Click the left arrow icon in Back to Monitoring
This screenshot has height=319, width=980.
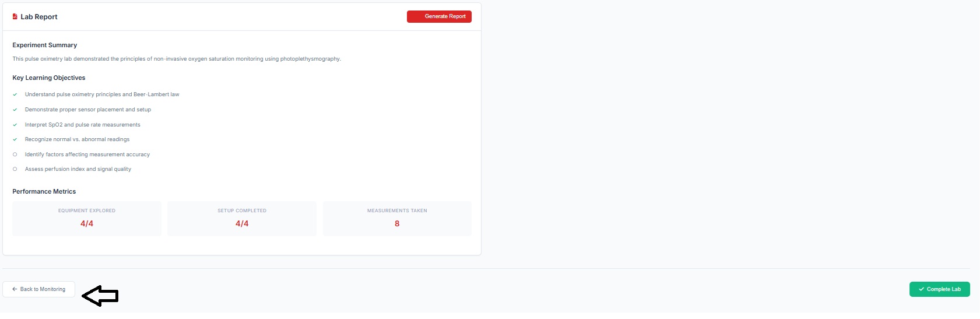[15, 289]
